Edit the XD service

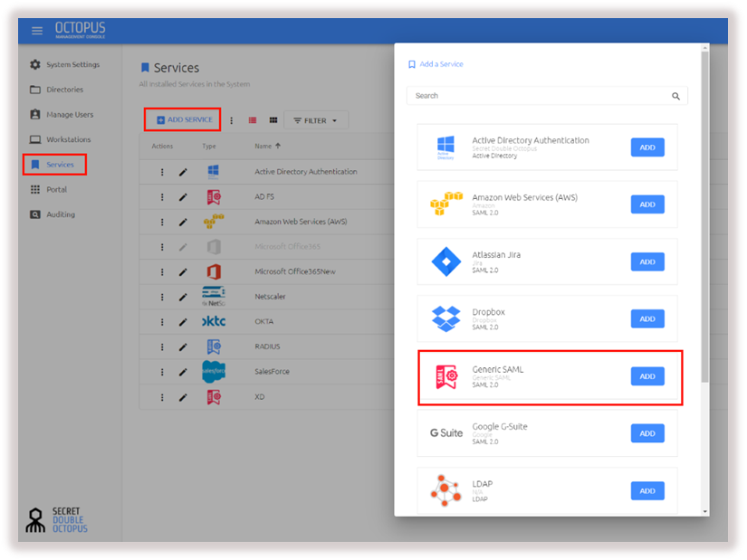click(x=183, y=396)
